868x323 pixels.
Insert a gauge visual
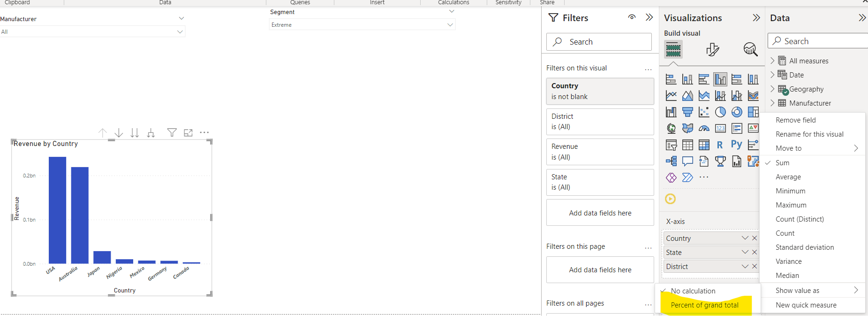pyautogui.click(x=704, y=128)
